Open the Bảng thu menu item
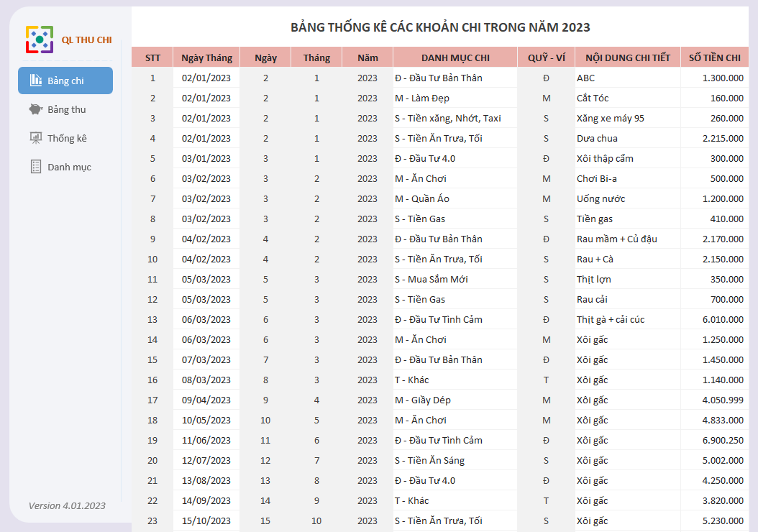The width and height of the screenshot is (758, 532). point(65,109)
